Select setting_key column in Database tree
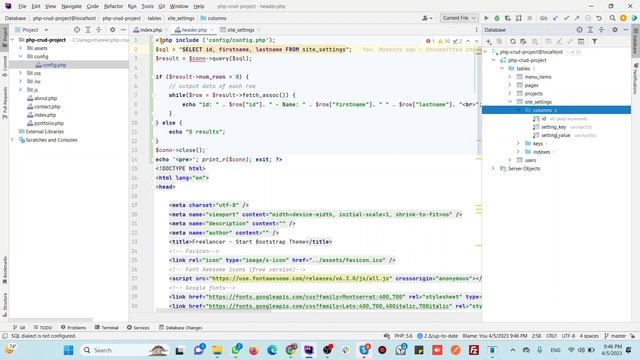The image size is (640, 360). [x=553, y=127]
